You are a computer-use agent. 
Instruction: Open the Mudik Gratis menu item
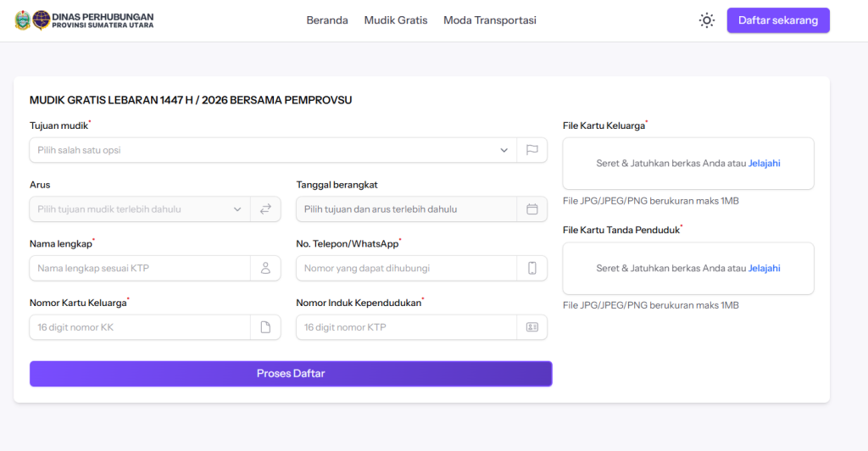coord(396,20)
